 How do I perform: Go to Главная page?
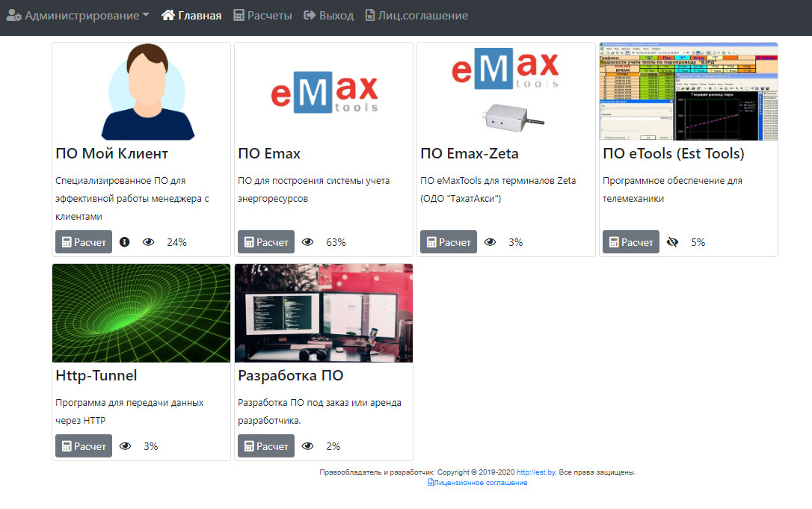[x=191, y=16]
